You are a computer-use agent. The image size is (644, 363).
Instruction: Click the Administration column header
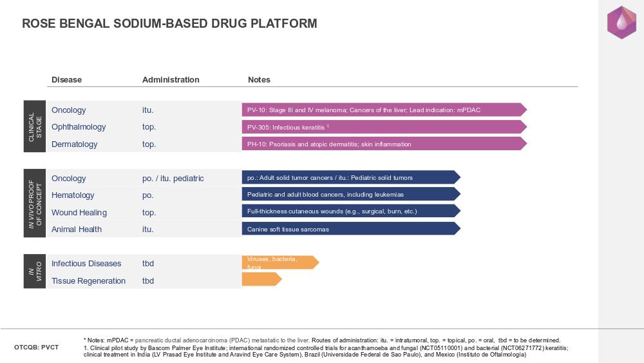point(171,80)
